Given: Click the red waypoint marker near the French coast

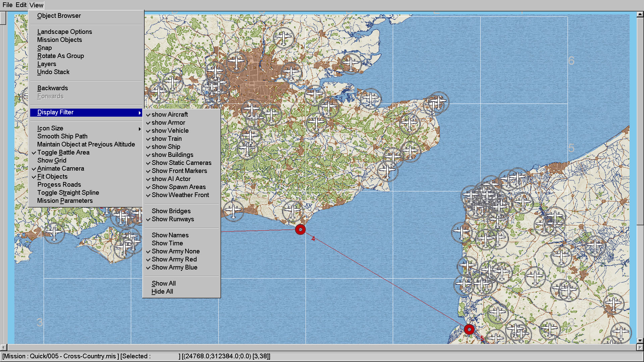Looking at the screenshot, I should pos(469,329).
